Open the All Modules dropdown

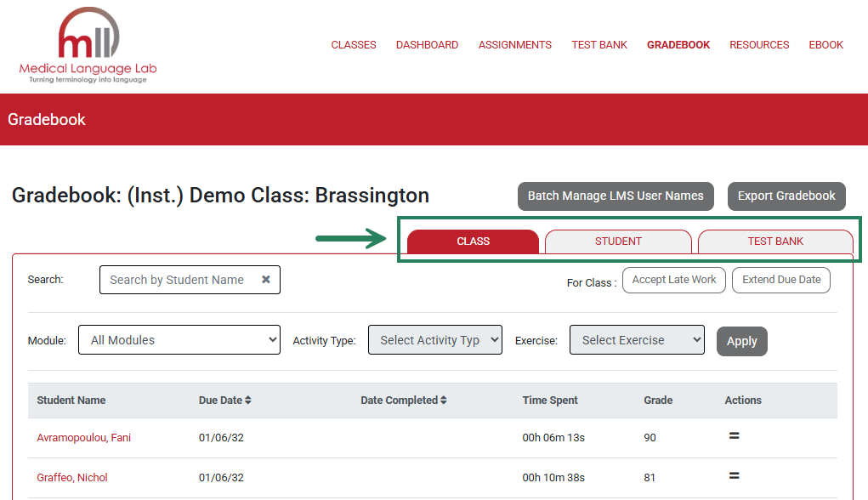pyautogui.click(x=179, y=339)
